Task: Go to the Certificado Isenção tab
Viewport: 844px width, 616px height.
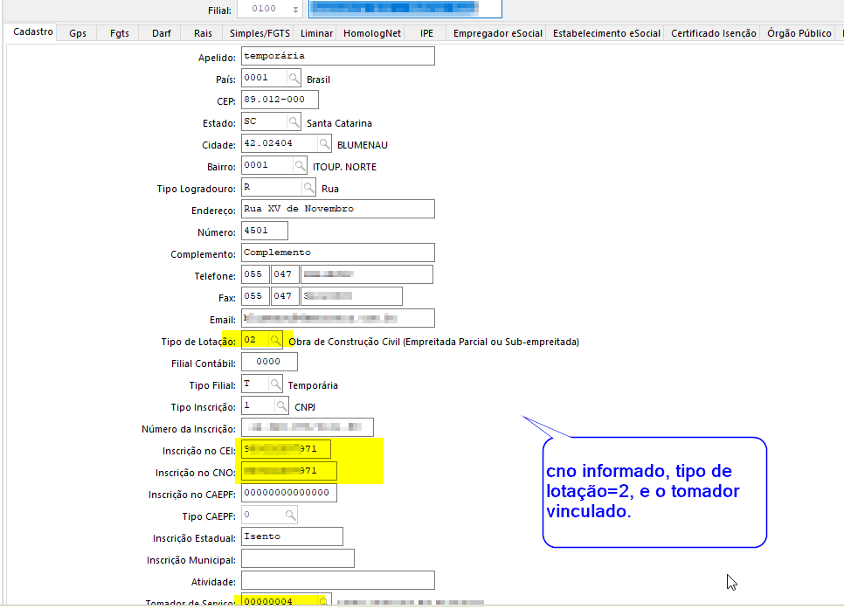Action: (714, 33)
